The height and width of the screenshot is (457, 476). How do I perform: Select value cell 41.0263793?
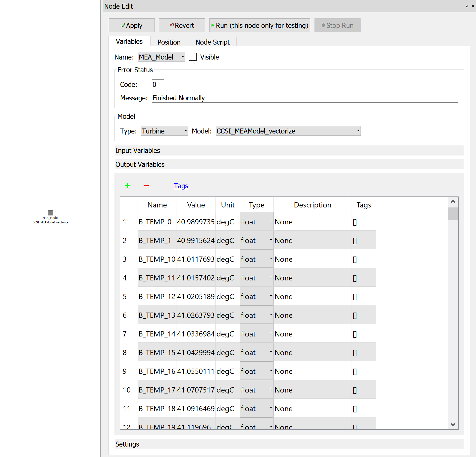coord(196,315)
